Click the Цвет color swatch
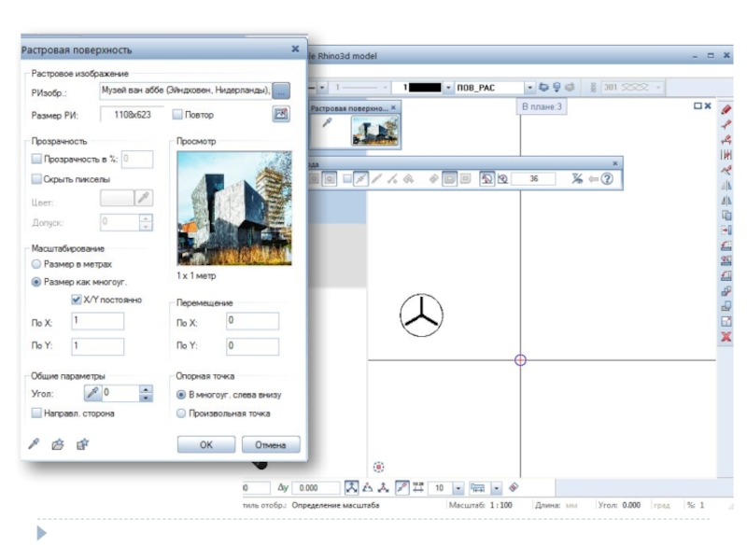The height and width of the screenshot is (560, 747). point(117,198)
